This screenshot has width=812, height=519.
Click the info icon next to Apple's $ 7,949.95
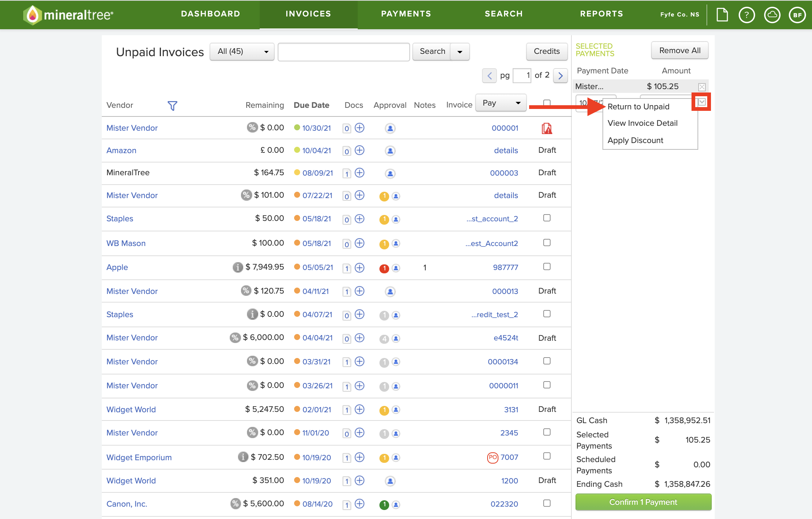tap(238, 267)
